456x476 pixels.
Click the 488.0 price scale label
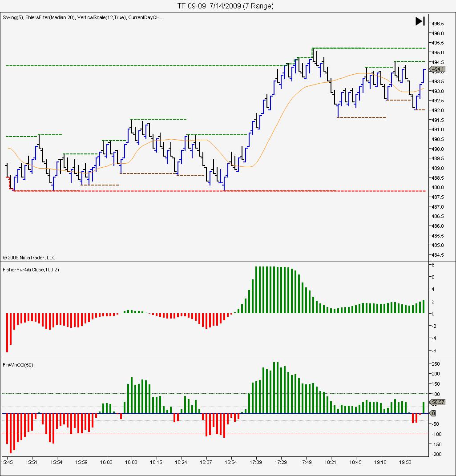[x=437, y=187]
